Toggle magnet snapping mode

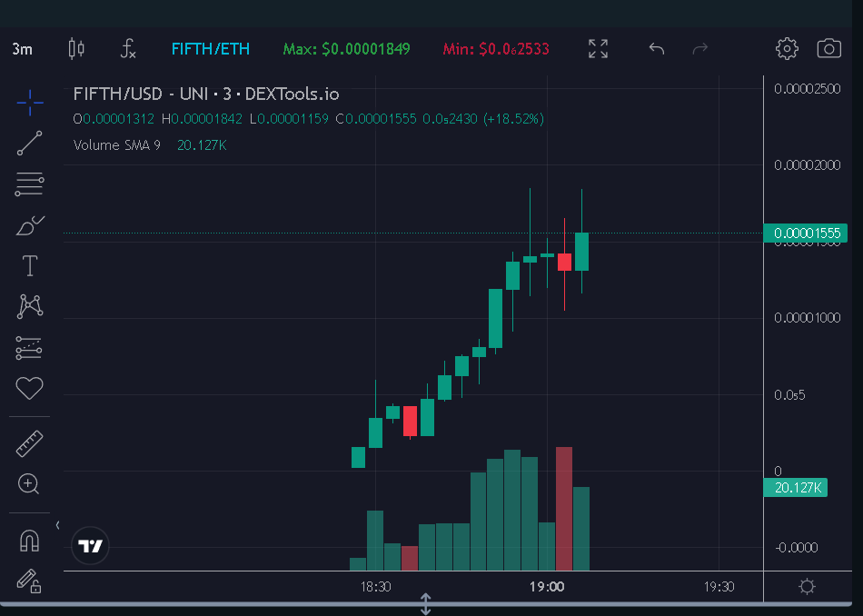[x=28, y=539]
